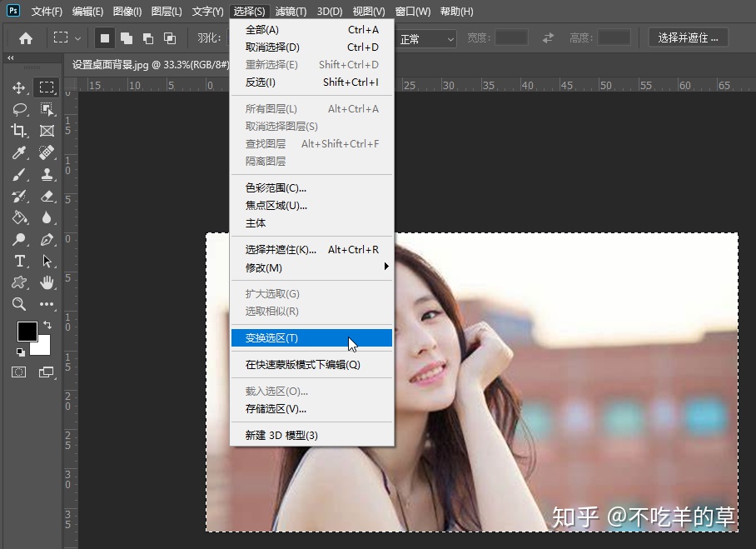The image size is (756, 549).
Task: Choose 取消选择(D) menu entry
Action: click(311, 47)
